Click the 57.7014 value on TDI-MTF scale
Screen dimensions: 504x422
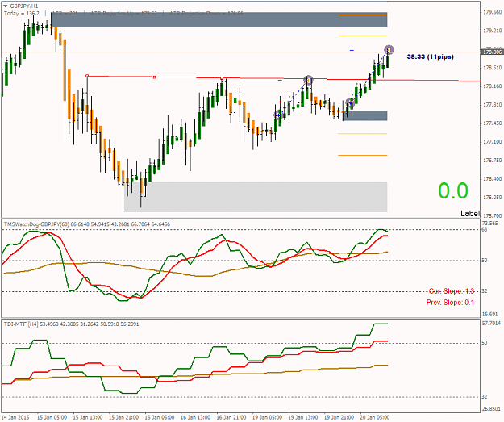tap(491, 324)
